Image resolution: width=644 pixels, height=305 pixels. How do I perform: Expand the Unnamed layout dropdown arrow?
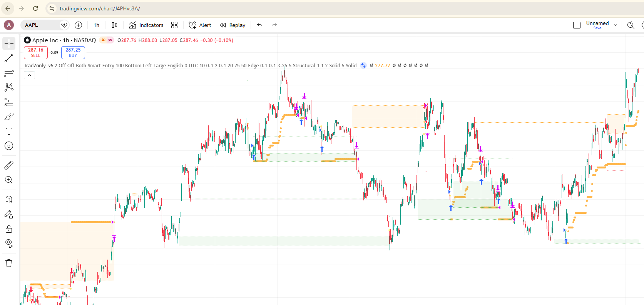[x=616, y=25]
